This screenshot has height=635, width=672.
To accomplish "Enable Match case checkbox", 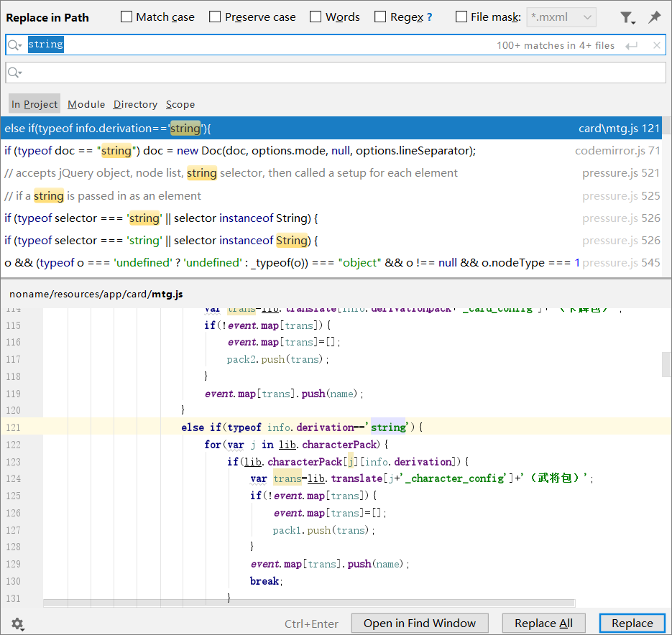I will coord(126,17).
